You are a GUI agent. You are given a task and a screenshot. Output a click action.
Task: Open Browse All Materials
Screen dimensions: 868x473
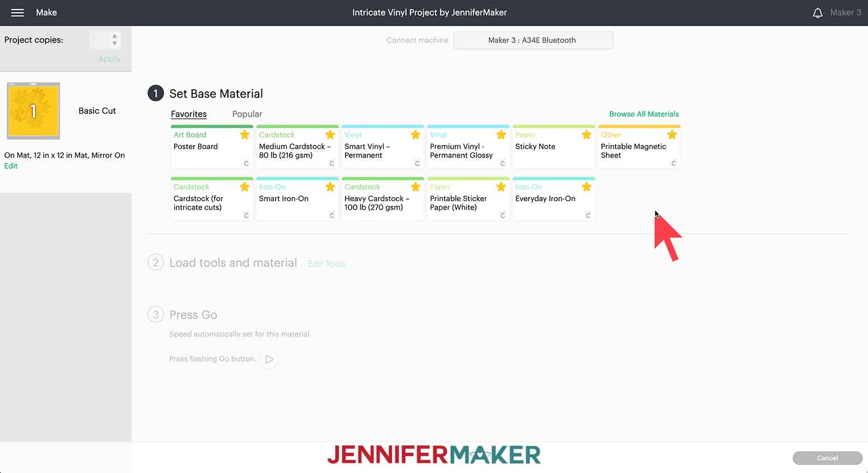[644, 114]
